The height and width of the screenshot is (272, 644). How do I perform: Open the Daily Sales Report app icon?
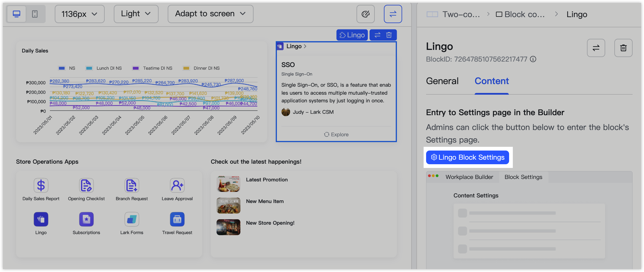pyautogui.click(x=41, y=186)
